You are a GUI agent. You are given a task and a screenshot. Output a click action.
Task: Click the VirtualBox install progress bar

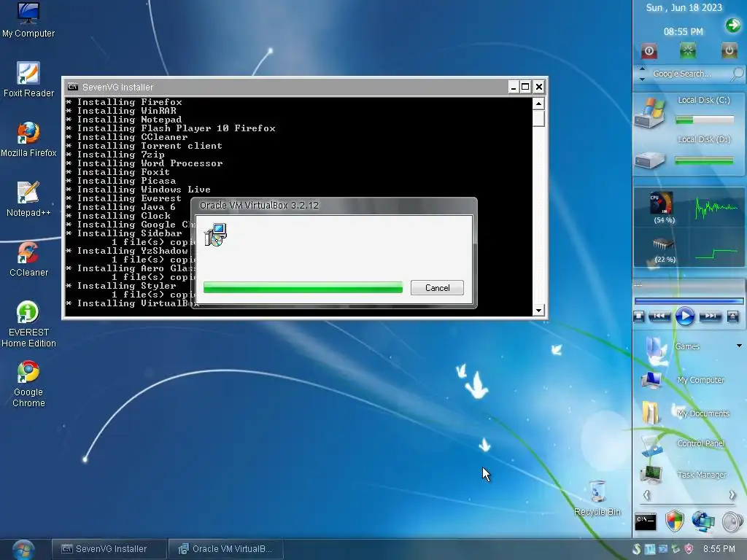pos(303,287)
